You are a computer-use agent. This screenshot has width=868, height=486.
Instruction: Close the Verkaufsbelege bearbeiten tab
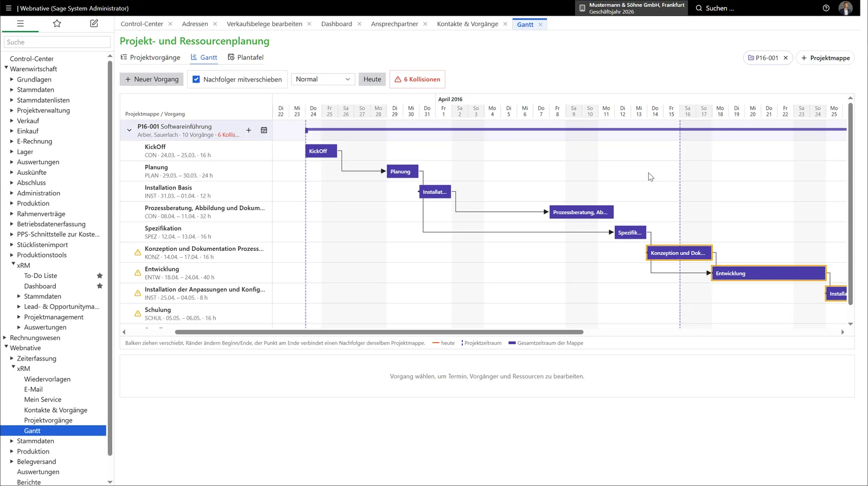[309, 24]
